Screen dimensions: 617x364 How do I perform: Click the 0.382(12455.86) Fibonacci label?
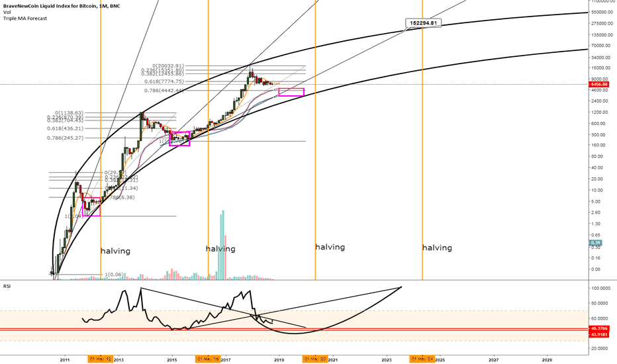162,74
